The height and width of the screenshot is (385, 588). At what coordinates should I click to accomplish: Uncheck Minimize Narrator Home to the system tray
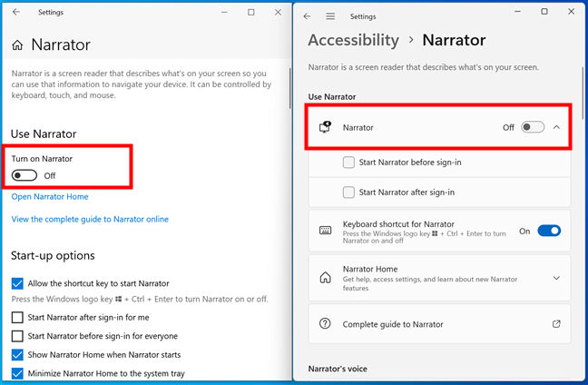pyautogui.click(x=17, y=373)
